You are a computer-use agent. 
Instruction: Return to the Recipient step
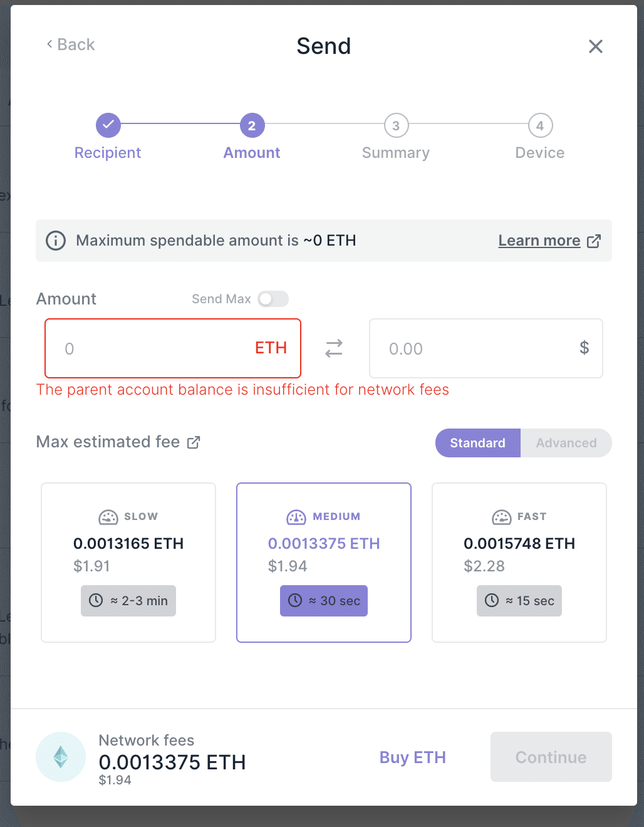[x=108, y=125]
